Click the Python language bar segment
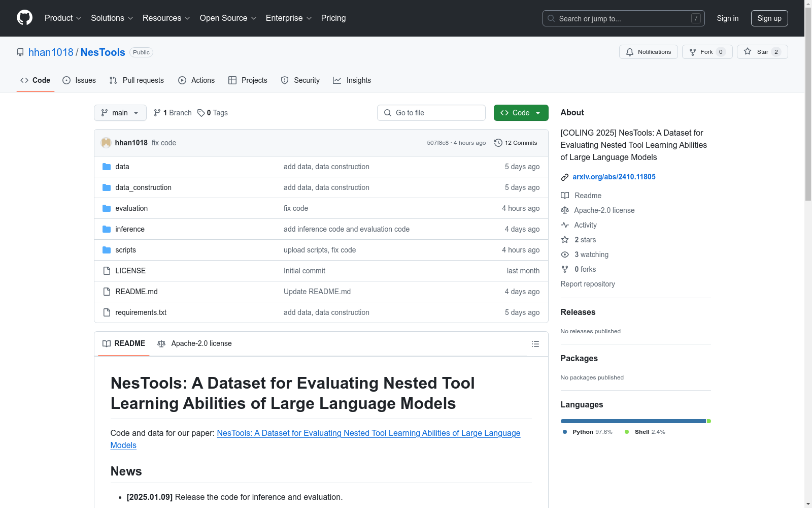 [633, 421]
